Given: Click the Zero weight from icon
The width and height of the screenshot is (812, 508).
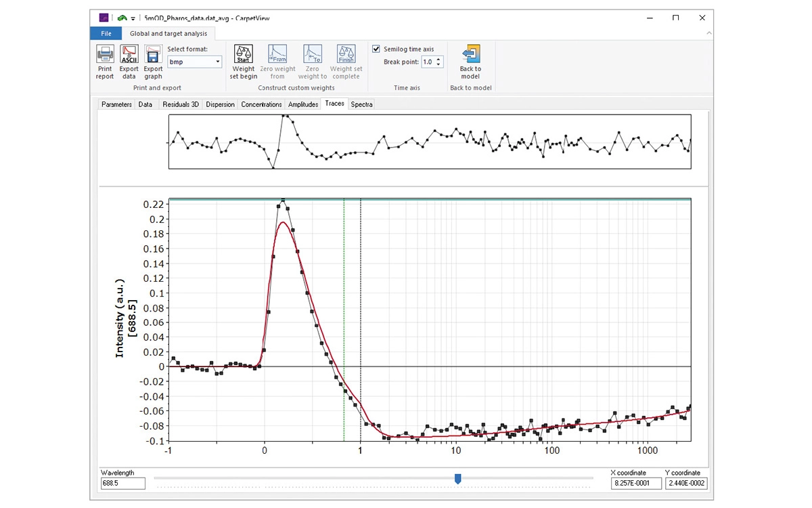Looking at the screenshot, I should click(x=277, y=55).
